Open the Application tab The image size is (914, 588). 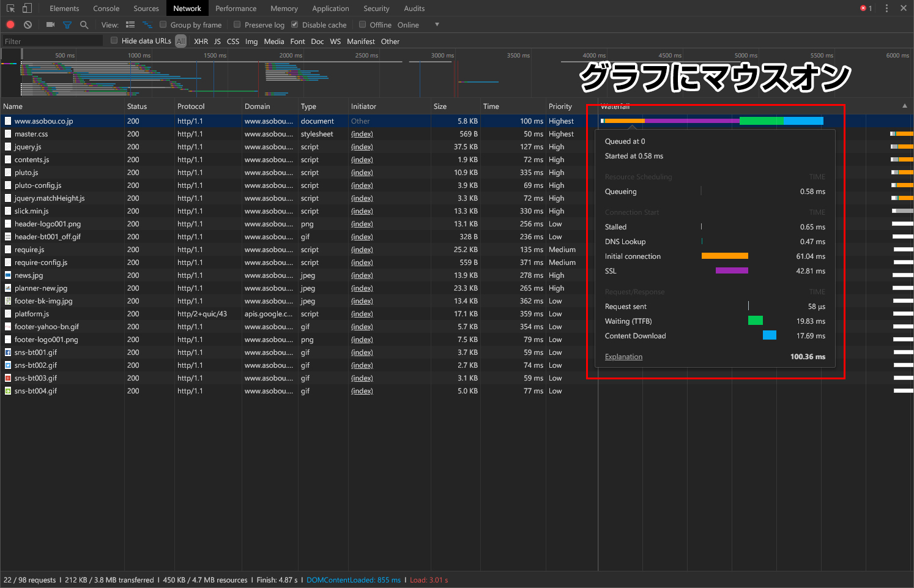point(331,9)
